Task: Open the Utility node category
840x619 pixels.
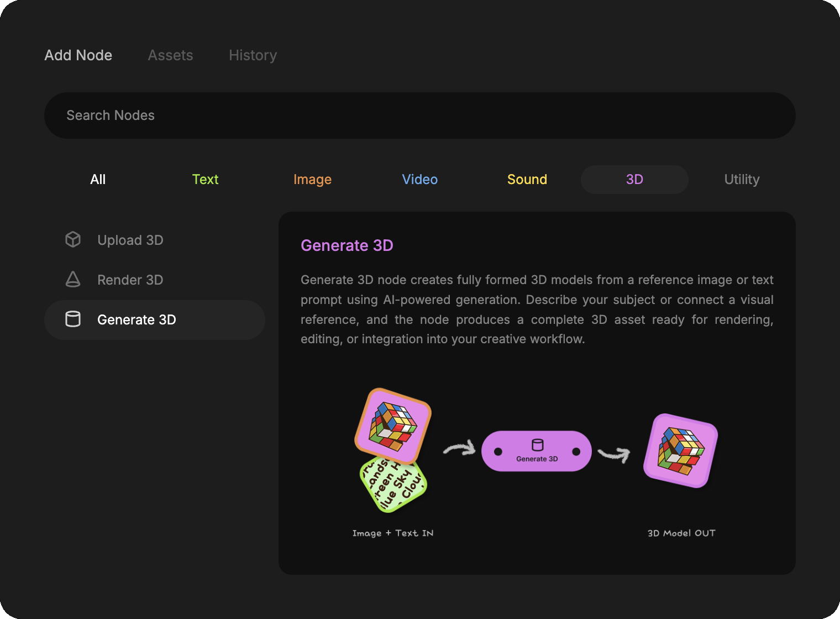Action: [x=742, y=180]
